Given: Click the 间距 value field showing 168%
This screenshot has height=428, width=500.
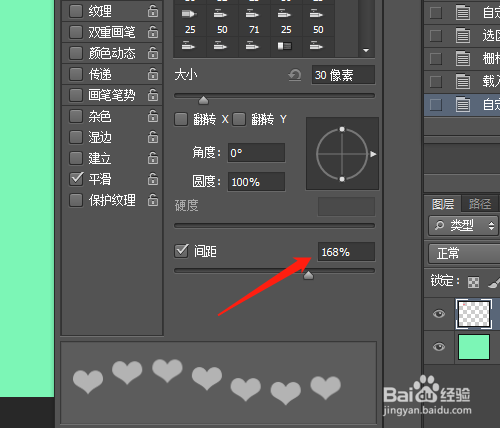Looking at the screenshot, I should [x=346, y=252].
